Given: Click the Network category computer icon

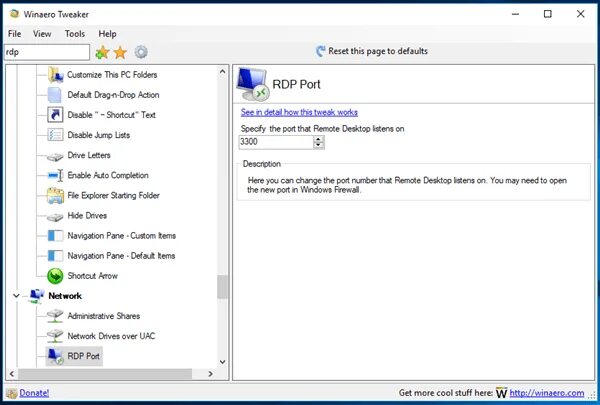Looking at the screenshot, I should click(36, 296).
